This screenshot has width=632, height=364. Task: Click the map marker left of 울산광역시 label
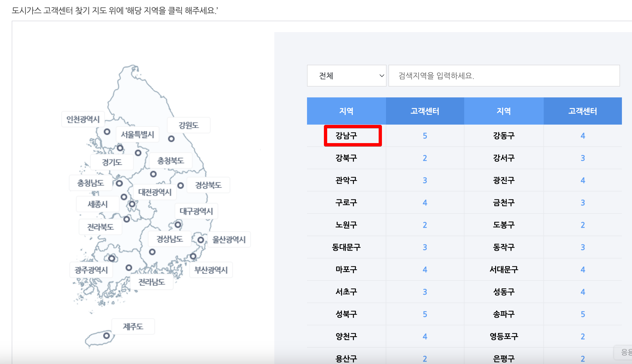pos(201,240)
